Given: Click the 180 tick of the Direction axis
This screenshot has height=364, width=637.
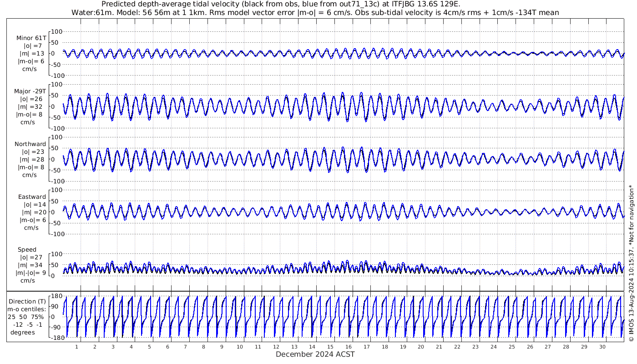Looking at the screenshot, I should (x=56, y=296).
